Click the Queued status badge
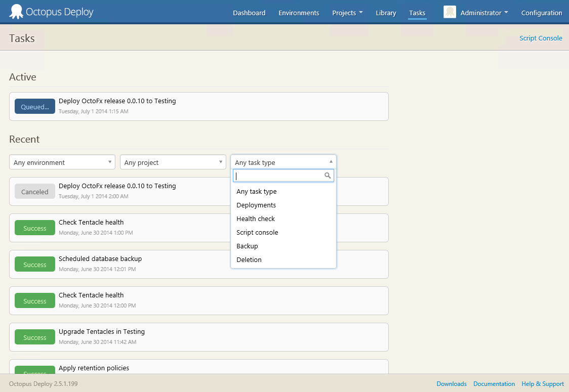The height and width of the screenshot is (392, 569). pyautogui.click(x=34, y=106)
